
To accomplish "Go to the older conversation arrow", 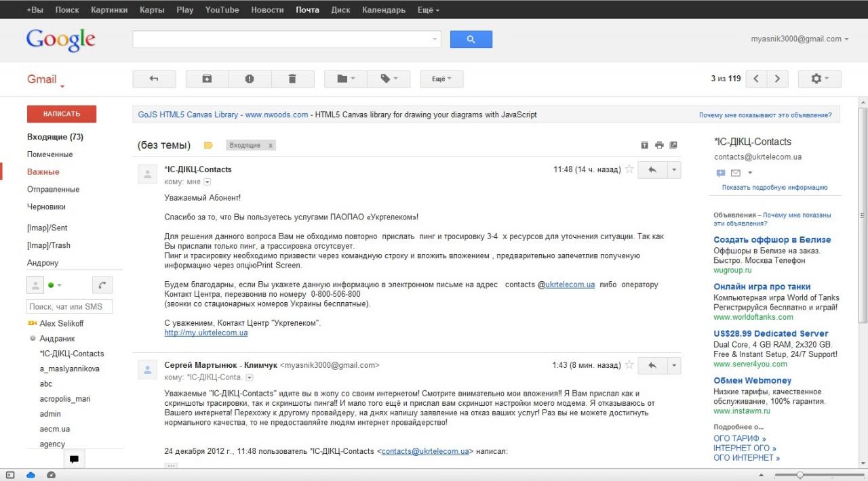I will click(x=778, y=79).
